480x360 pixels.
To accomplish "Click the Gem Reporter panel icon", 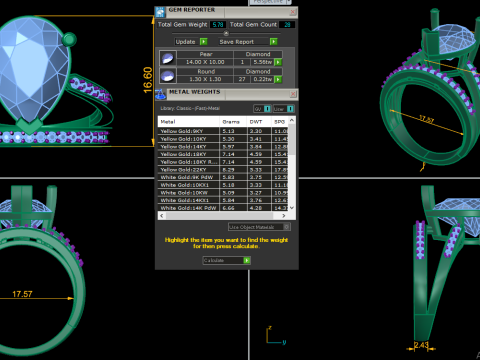I will pyautogui.click(x=160, y=12).
